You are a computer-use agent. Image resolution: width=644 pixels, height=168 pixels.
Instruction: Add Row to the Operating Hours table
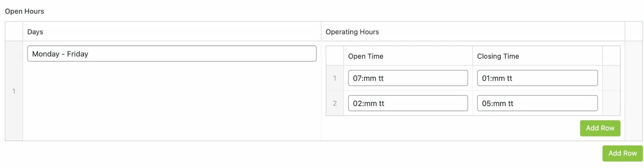click(x=600, y=128)
